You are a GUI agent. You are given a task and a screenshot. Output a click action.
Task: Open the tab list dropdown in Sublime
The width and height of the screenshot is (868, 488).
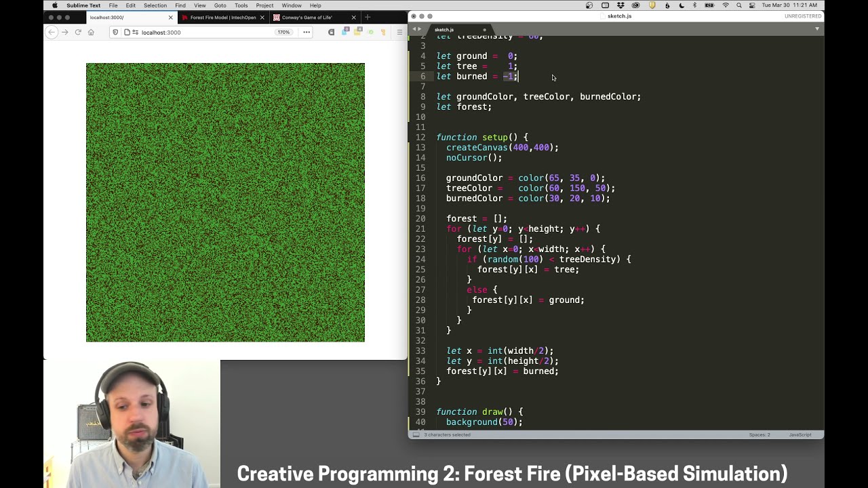pos(817,29)
